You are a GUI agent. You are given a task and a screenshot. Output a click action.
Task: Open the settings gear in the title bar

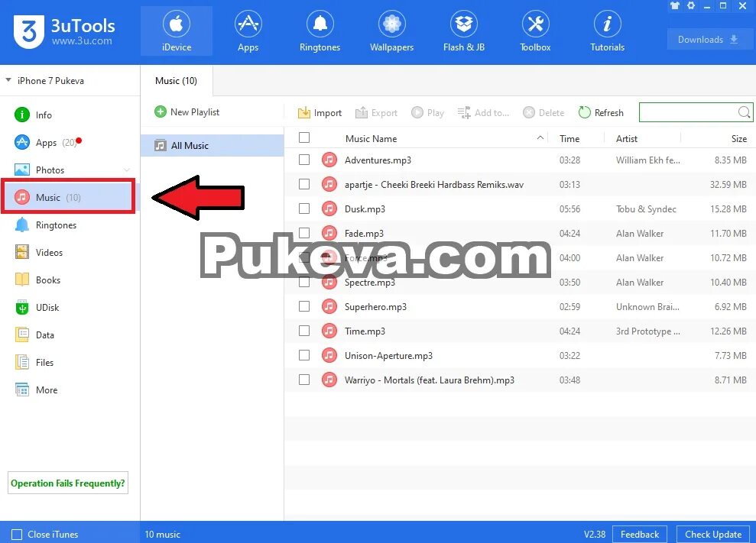pos(691,6)
